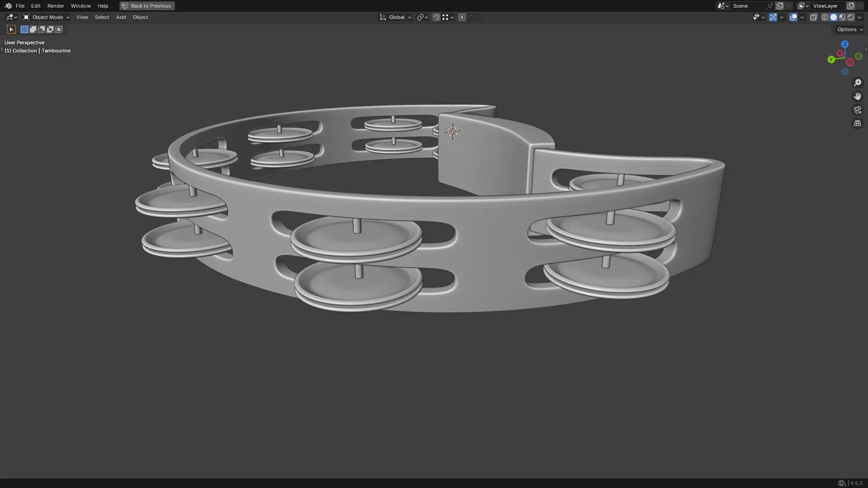
Task: Open the Add menu
Action: point(121,17)
